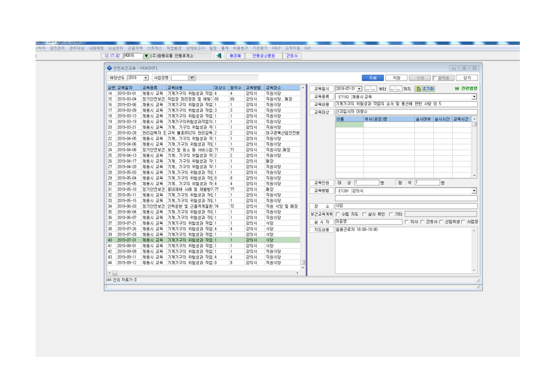Click the 초기화 reset icon button
Viewport: 555px width, 392px height.
click(x=425, y=89)
